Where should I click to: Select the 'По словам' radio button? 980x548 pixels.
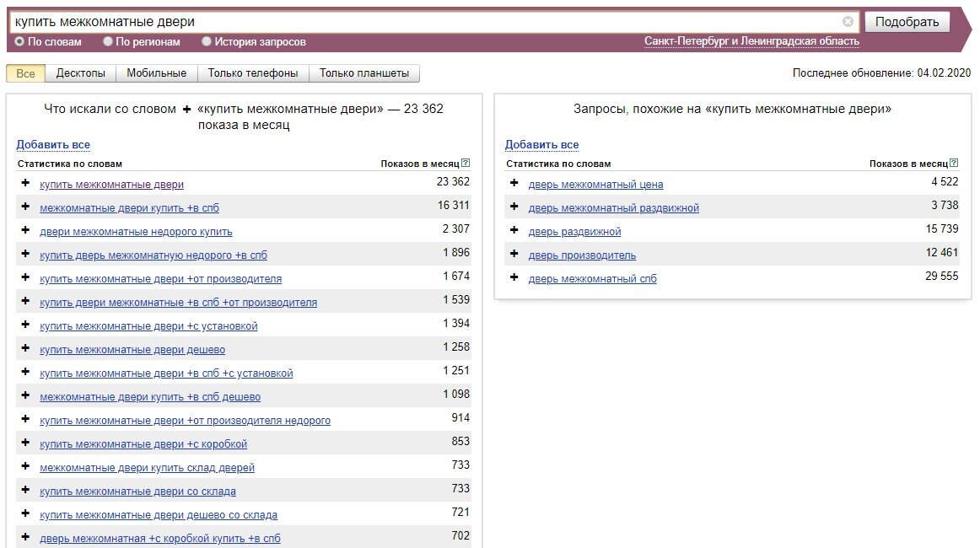[x=19, y=41]
